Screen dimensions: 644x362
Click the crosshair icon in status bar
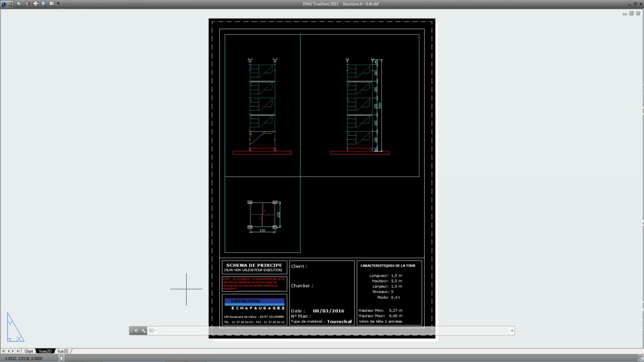[61, 358]
